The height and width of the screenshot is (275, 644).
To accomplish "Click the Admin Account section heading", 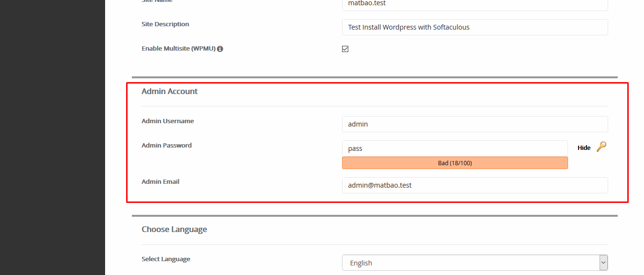I will (170, 91).
